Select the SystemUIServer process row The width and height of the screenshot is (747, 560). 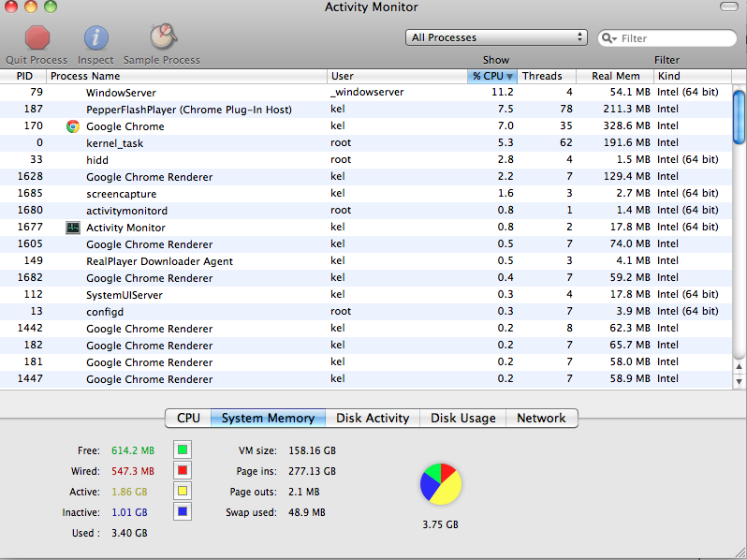pyautogui.click(x=366, y=295)
